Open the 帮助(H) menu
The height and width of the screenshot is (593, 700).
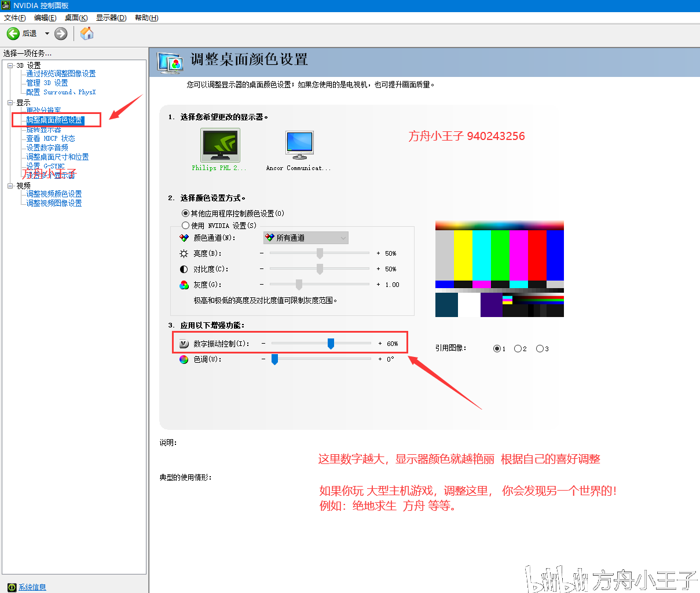(146, 18)
